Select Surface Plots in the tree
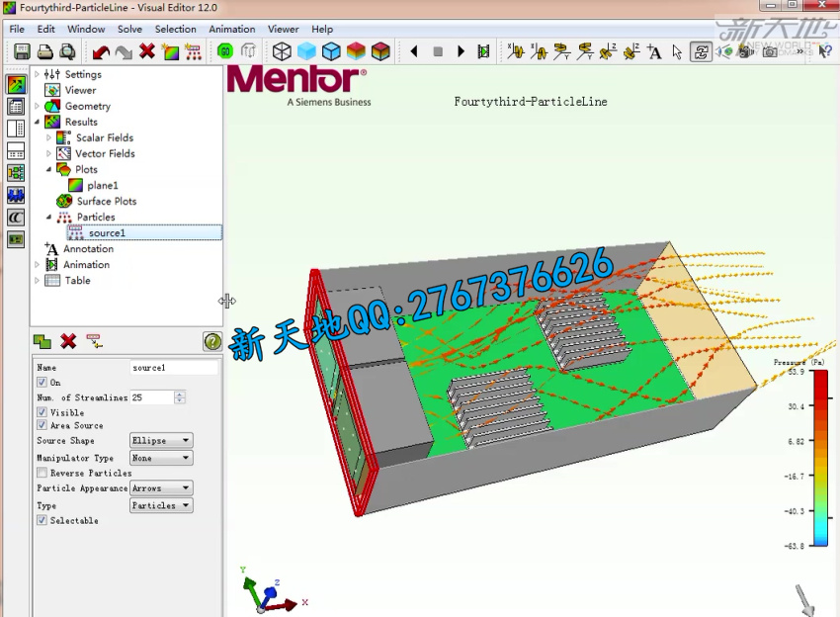This screenshot has width=840, height=617. tap(107, 201)
